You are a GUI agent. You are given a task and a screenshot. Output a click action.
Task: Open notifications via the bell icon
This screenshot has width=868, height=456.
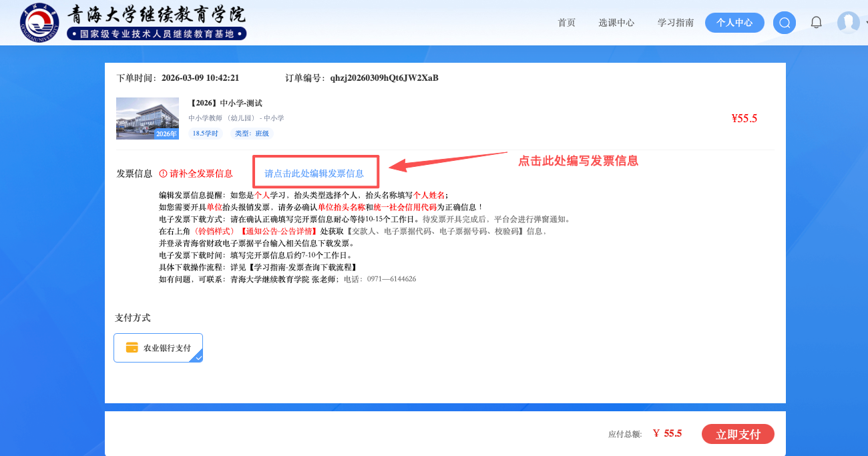pyautogui.click(x=816, y=23)
